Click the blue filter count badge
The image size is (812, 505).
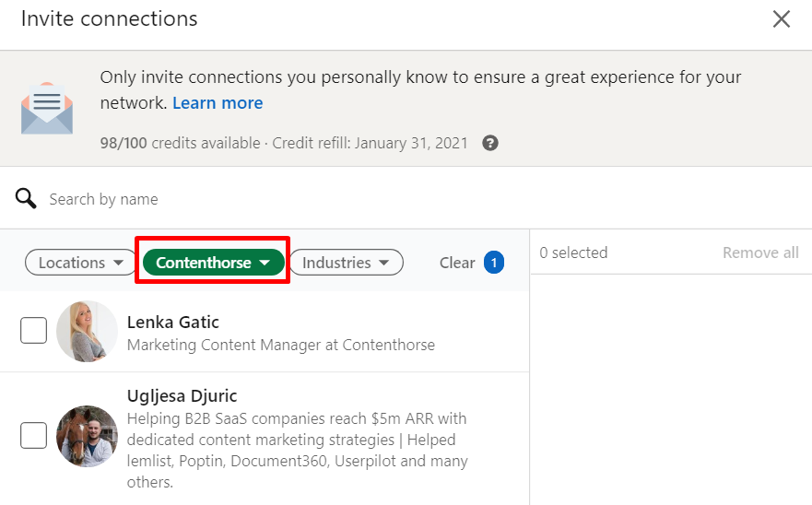click(494, 263)
